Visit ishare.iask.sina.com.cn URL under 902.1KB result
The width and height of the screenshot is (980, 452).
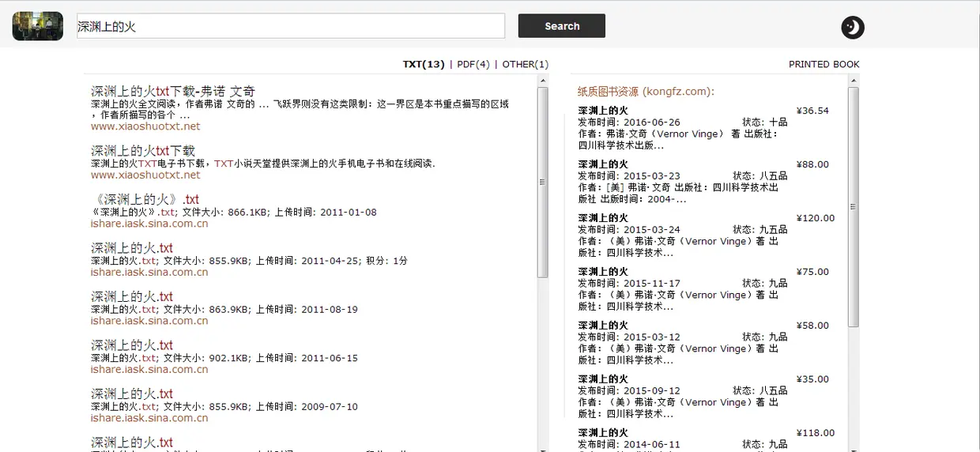pos(149,370)
